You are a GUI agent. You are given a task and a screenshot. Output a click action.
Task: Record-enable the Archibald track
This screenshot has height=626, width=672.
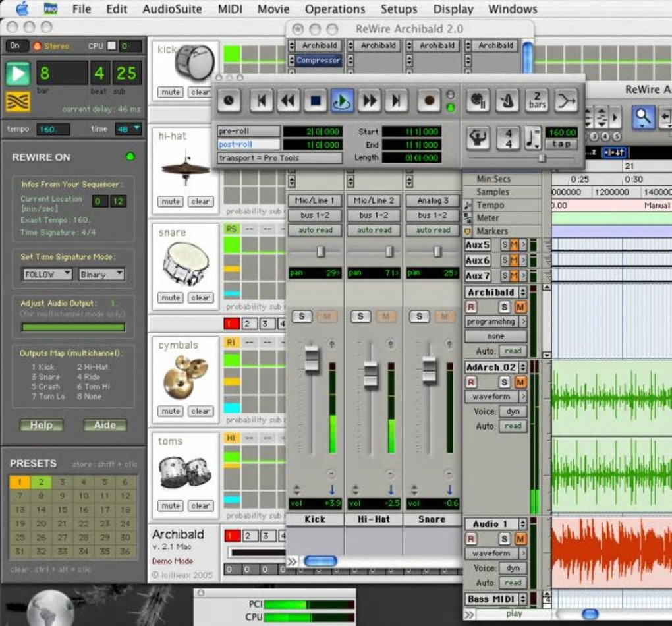point(471,307)
